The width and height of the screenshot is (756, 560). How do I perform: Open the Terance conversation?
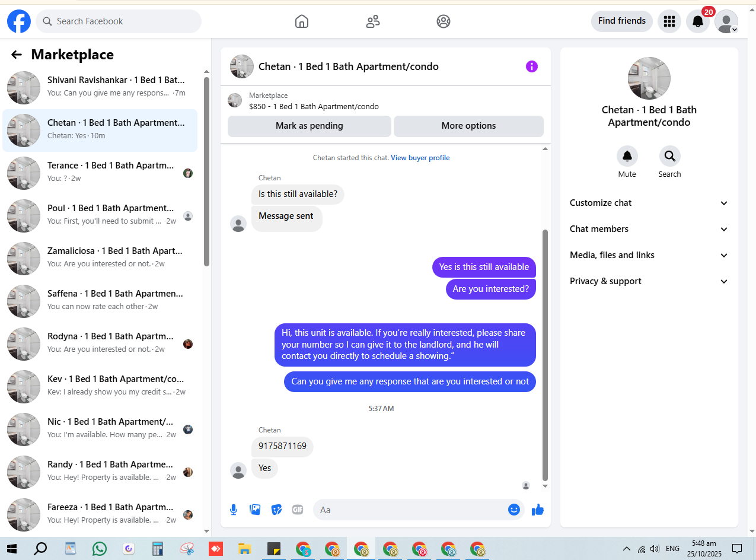tap(100, 173)
